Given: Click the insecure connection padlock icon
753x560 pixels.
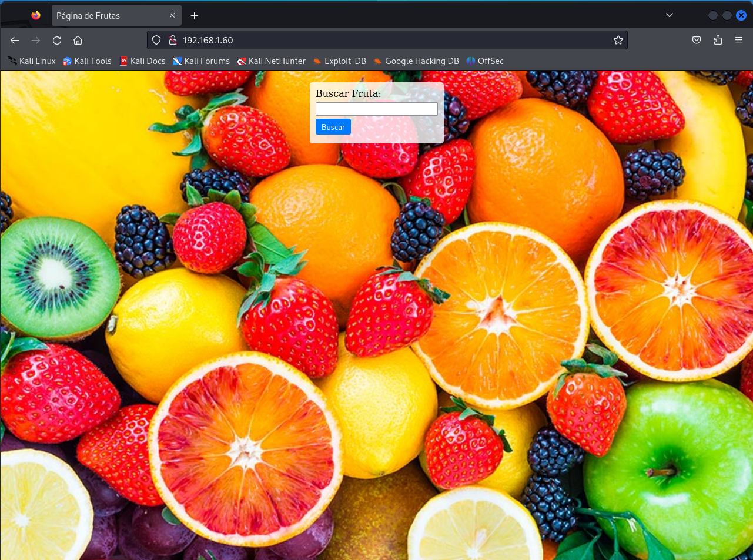Looking at the screenshot, I should pos(173,40).
